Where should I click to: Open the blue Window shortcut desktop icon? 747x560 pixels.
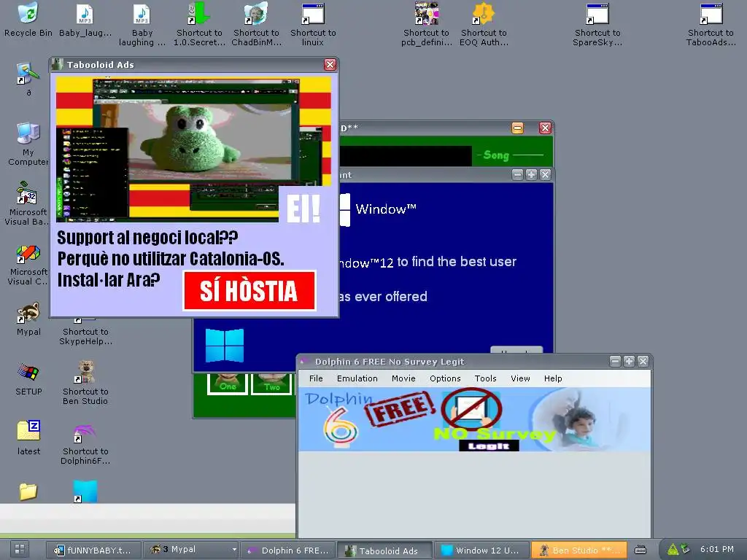(x=85, y=491)
